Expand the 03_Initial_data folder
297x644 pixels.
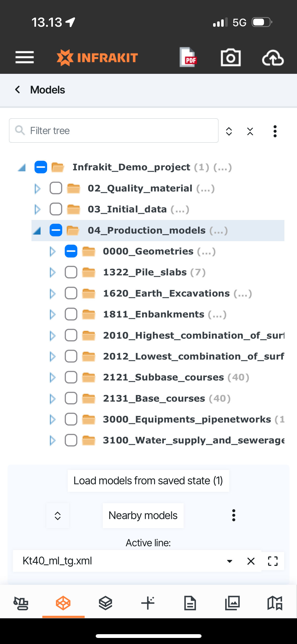pos(38,209)
